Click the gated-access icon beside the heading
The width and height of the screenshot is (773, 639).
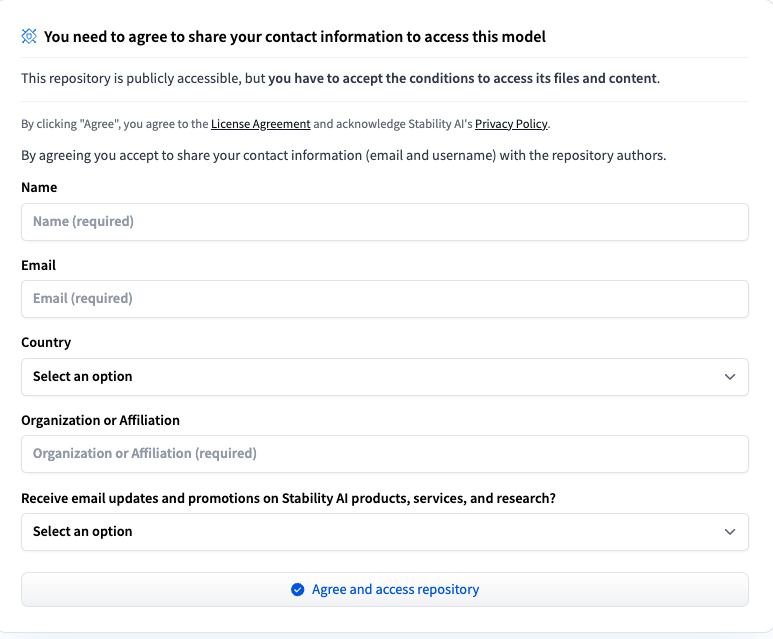(29, 37)
